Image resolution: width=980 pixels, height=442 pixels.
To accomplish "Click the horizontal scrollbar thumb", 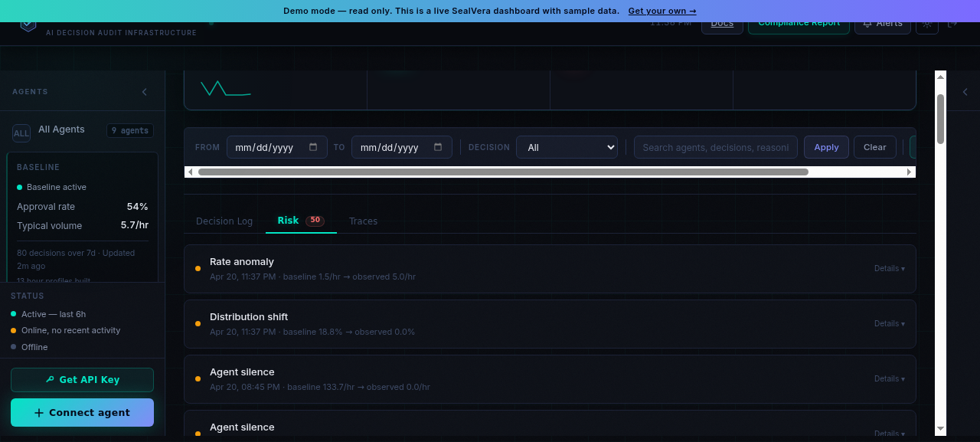I will pyautogui.click(x=503, y=172).
